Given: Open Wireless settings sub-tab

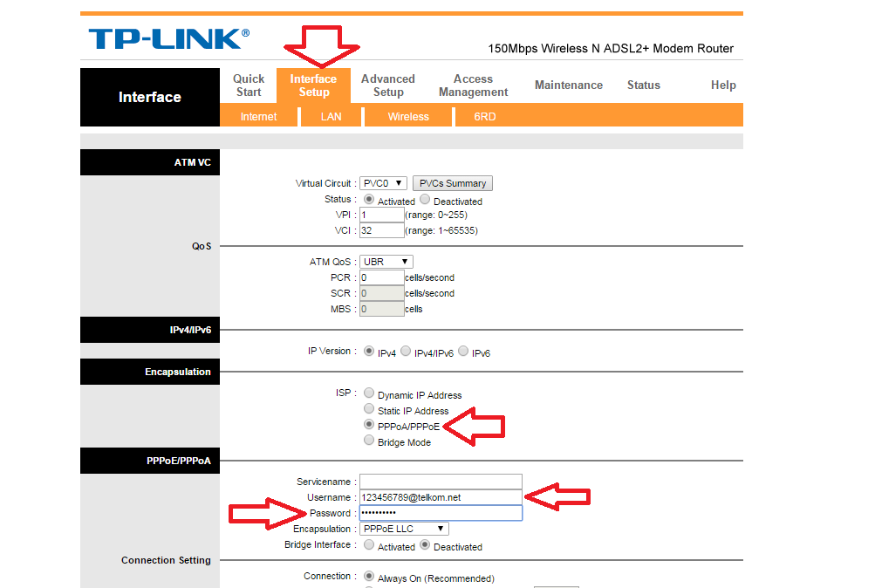Looking at the screenshot, I should (407, 116).
